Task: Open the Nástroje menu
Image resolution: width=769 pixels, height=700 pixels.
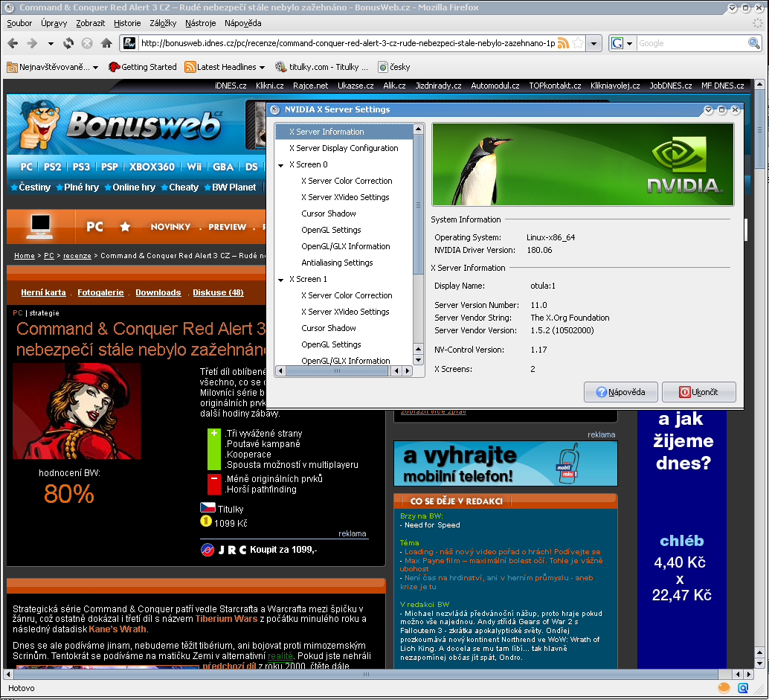Action: (x=201, y=23)
